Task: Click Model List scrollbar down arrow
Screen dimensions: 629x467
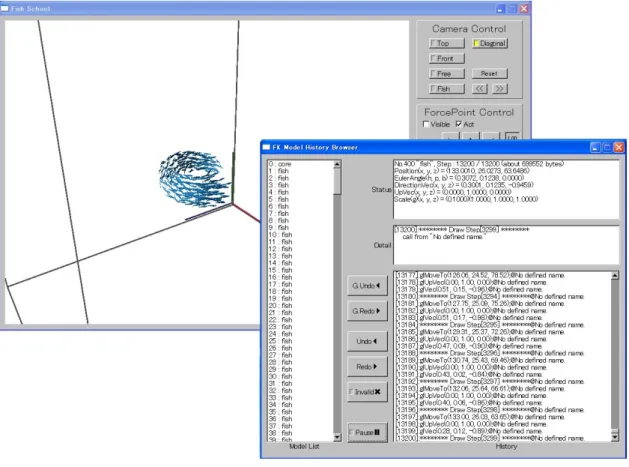Action: [337, 437]
